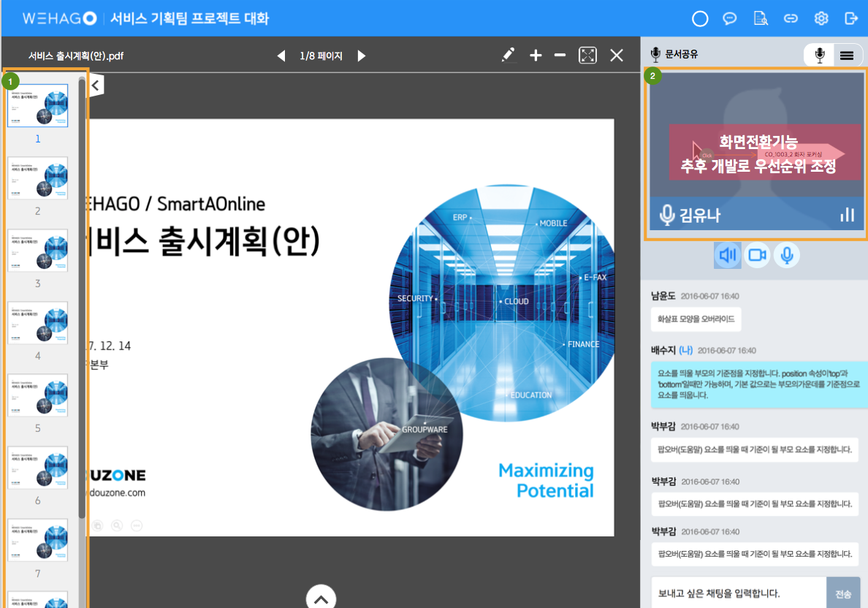Switch document to fullscreen view

click(587, 56)
